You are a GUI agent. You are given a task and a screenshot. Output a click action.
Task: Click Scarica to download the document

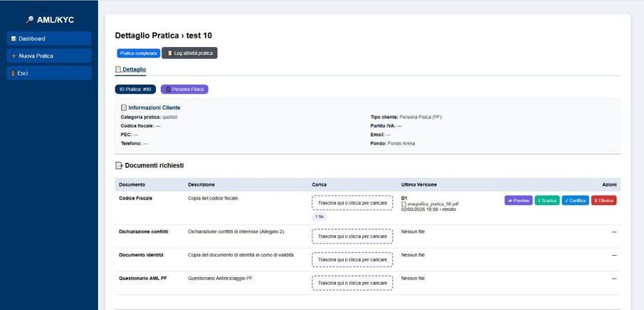click(547, 201)
